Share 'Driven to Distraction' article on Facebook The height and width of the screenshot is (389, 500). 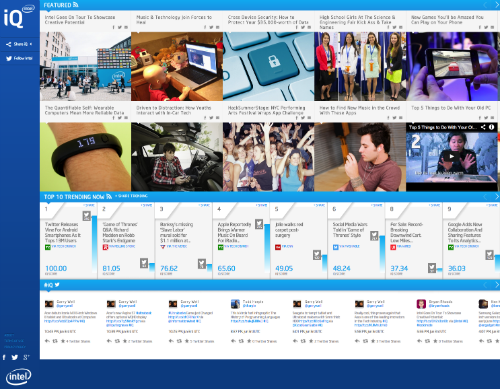pyautogui.click(x=205, y=118)
